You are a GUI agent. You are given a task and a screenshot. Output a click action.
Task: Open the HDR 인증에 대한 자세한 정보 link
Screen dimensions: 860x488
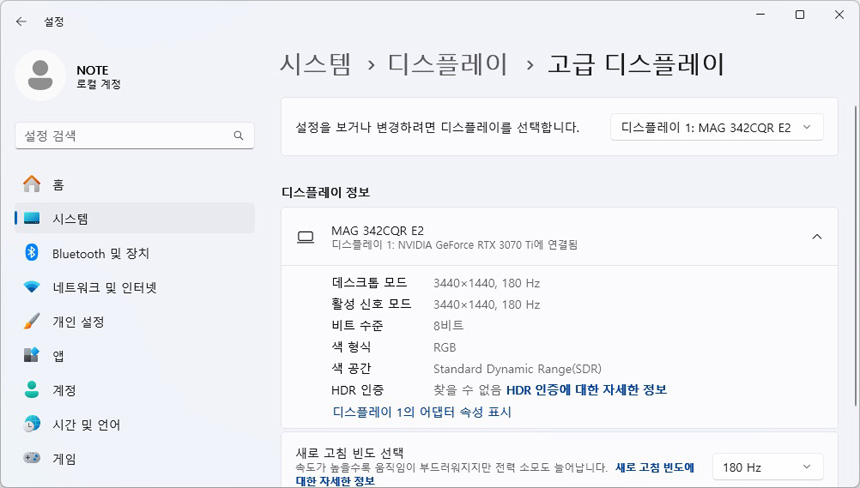586,390
